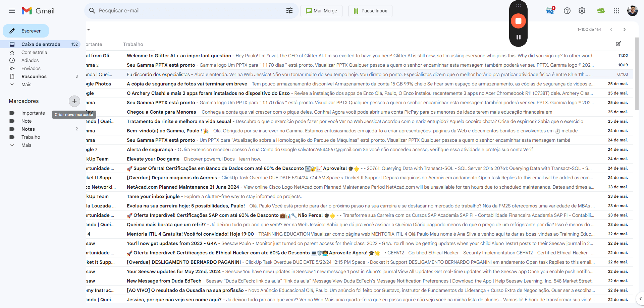Open the select dropdown arrow above the tabs
The image size is (644, 308).
pos(89,29)
